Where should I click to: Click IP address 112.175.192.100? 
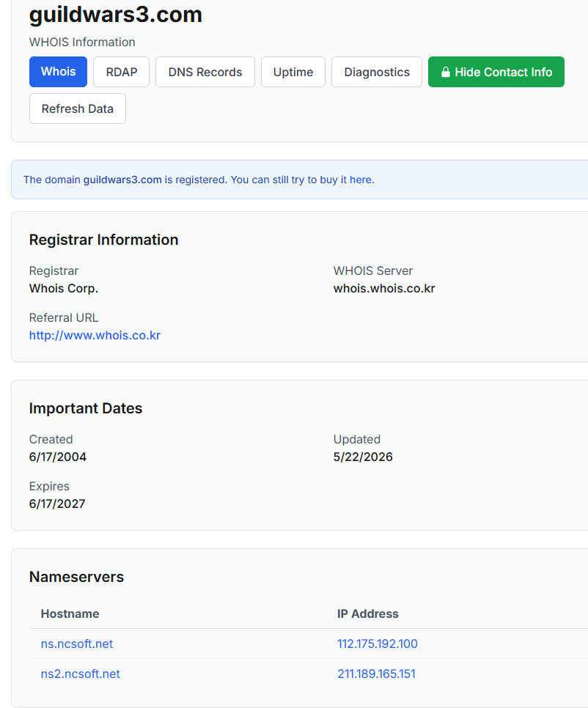(x=378, y=644)
